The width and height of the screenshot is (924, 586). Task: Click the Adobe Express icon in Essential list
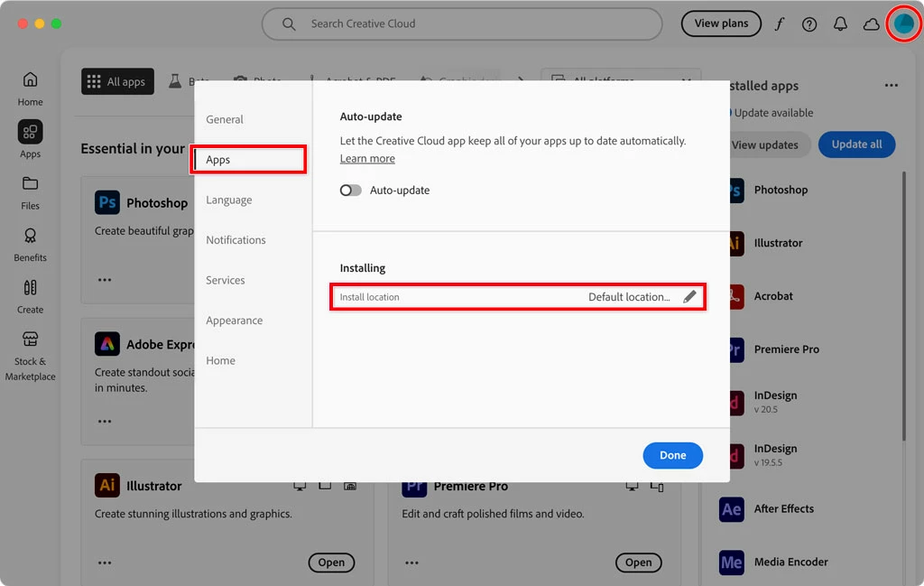pos(107,344)
